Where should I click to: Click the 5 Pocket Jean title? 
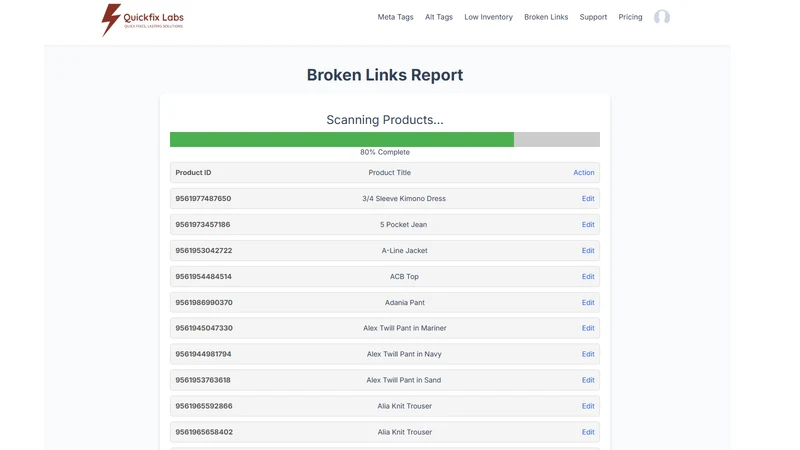(403, 224)
